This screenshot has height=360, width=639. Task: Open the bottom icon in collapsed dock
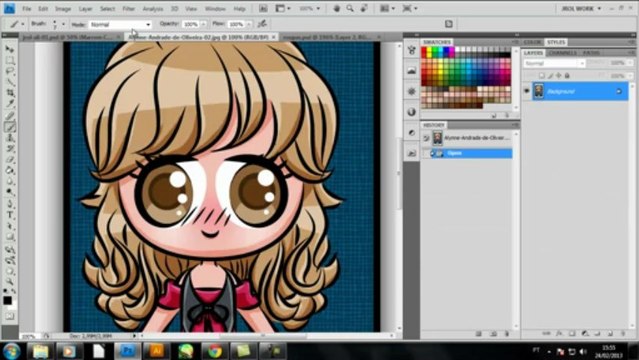pyautogui.click(x=411, y=153)
